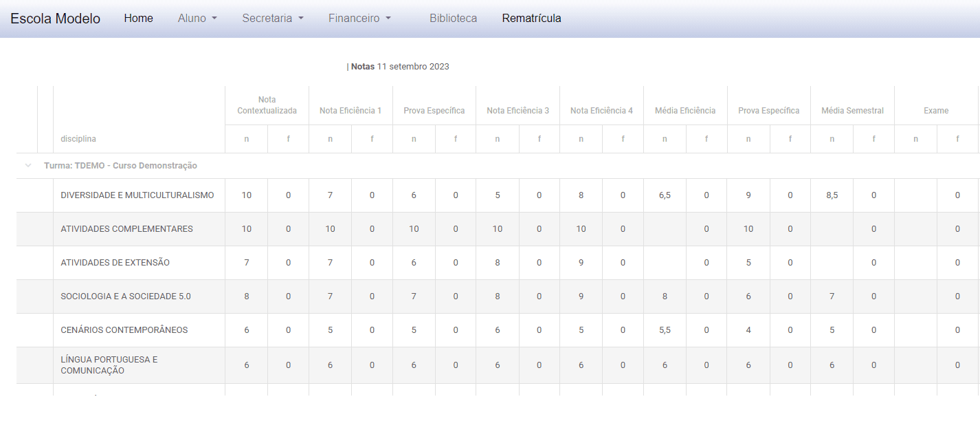The height and width of the screenshot is (421, 980).
Task: Click Média Semestral 7 for Sociologia
Action: click(832, 296)
